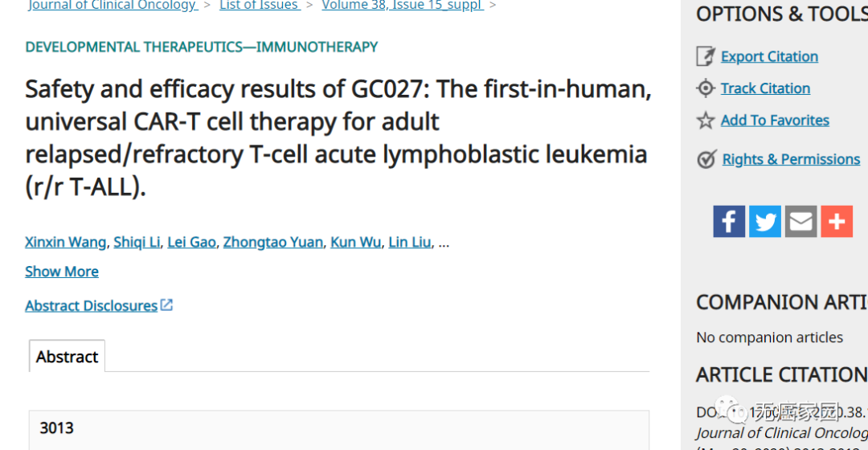Click the Add To Favorites star icon
Image resolution: width=868 pixels, height=450 pixels.
[705, 121]
